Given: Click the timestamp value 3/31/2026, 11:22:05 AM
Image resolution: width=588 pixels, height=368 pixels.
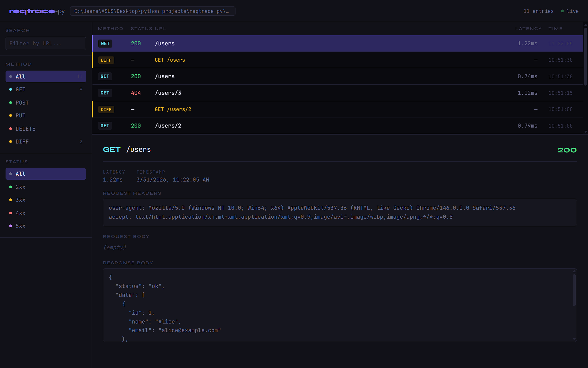Looking at the screenshot, I should (x=173, y=180).
